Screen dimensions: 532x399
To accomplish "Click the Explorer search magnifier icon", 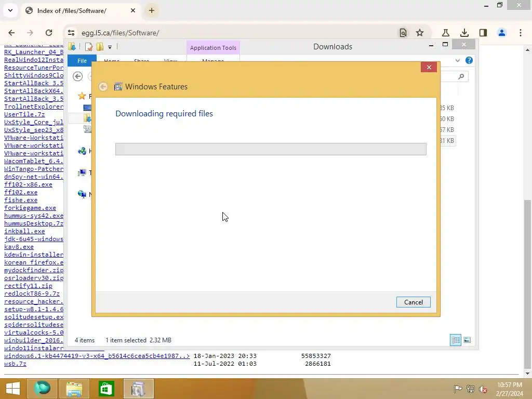I will coord(461,77).
